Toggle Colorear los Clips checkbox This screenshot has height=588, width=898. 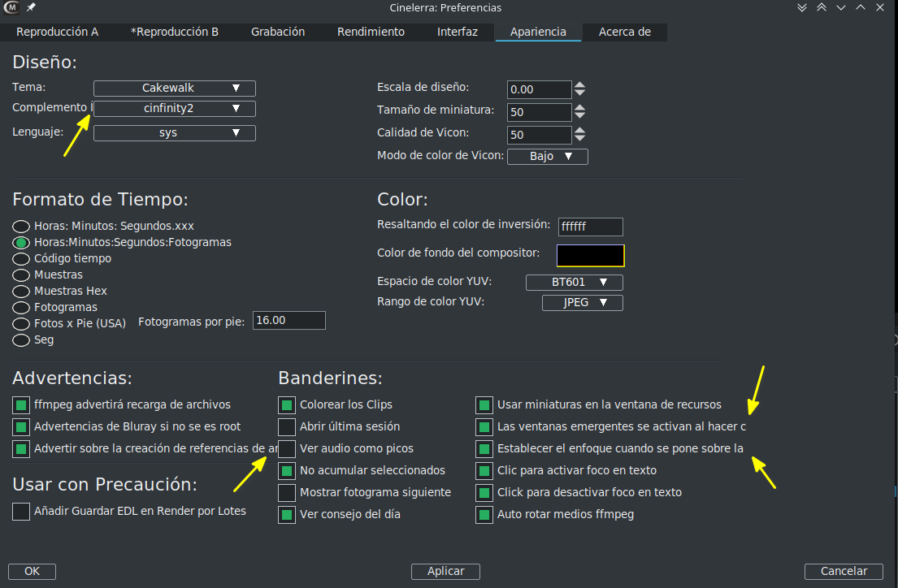click(x=287, y=404)
